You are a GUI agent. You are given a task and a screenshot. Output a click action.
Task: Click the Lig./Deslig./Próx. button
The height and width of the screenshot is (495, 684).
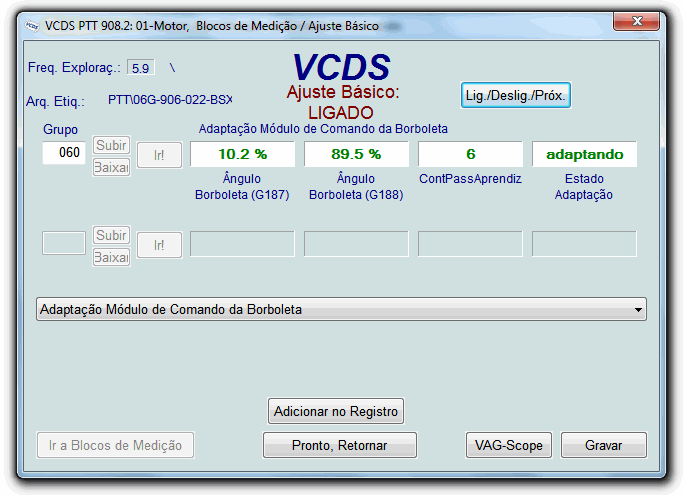[x=516, y=95]
